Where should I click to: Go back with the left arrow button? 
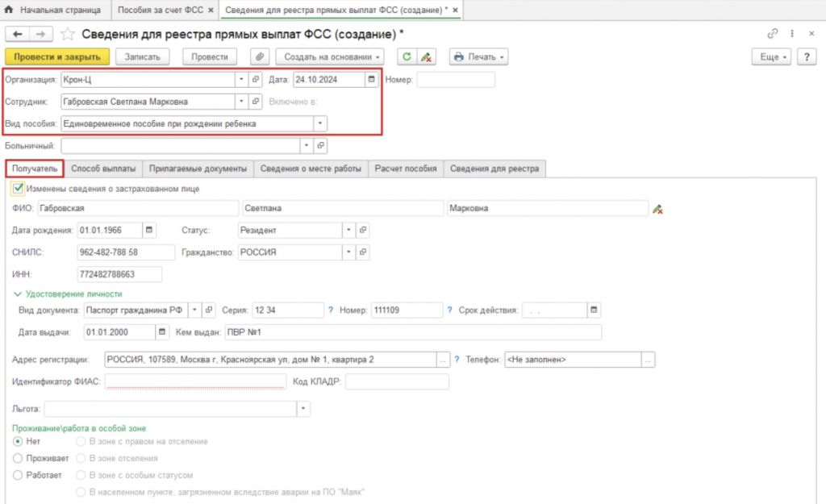18,34
